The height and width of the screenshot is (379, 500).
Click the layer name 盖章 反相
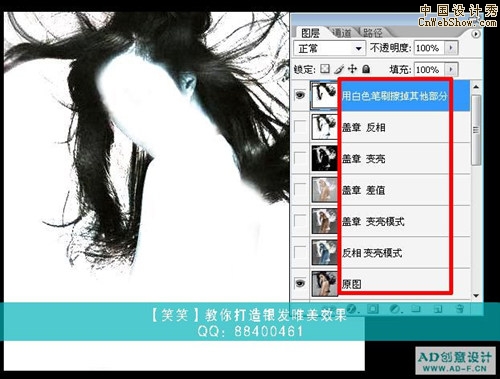[x=364, y=127]
